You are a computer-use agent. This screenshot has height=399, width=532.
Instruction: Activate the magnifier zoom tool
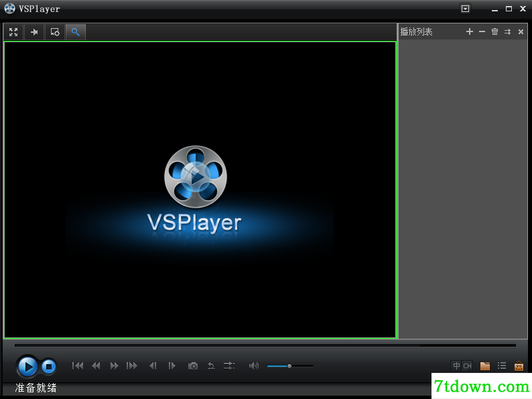pyautogui.click(x=75, y=32)
